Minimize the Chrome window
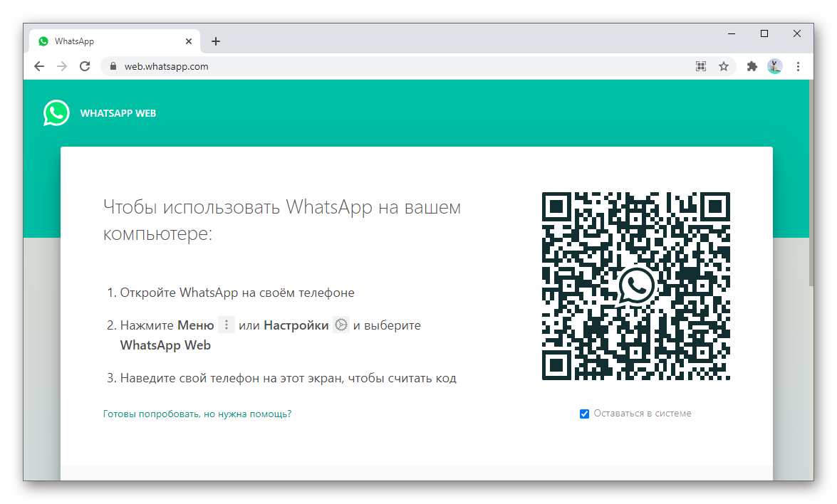This screenshot has height=504, width=837. pos(732,33)
